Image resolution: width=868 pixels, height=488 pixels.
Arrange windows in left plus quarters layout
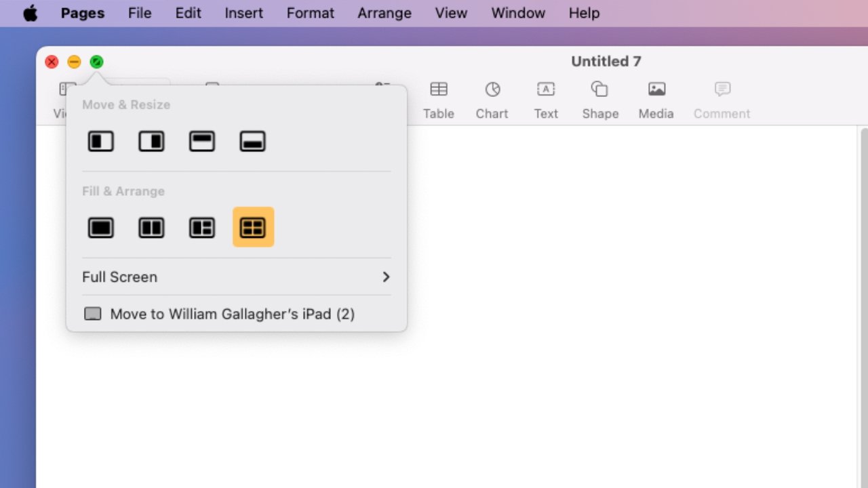(x=202, y=228)
